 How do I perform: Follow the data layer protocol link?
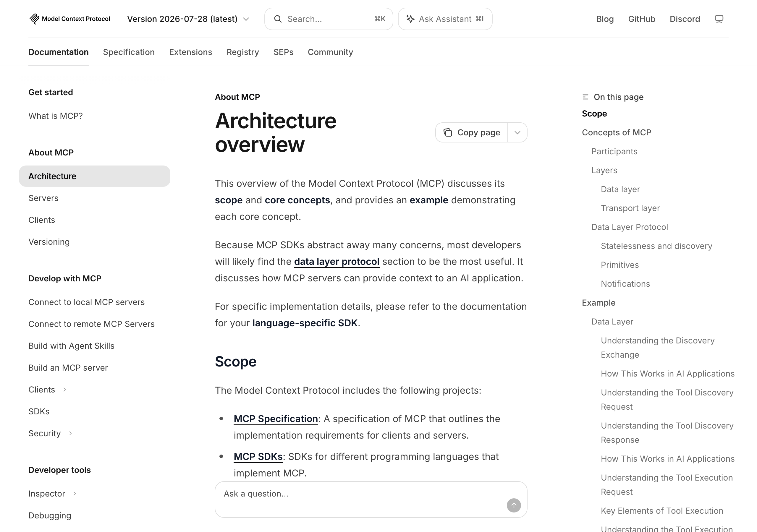coord(337,262)
